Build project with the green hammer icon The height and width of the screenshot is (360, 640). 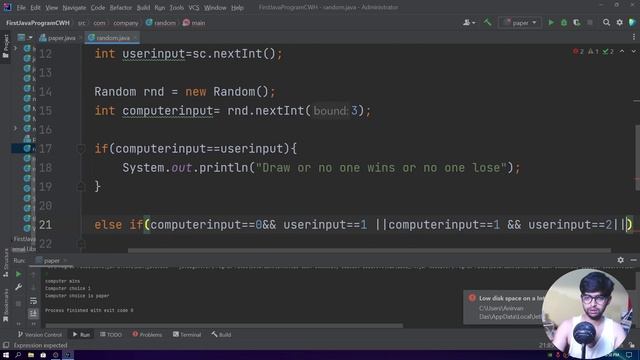pyautogui.click(x=487, y=23)
